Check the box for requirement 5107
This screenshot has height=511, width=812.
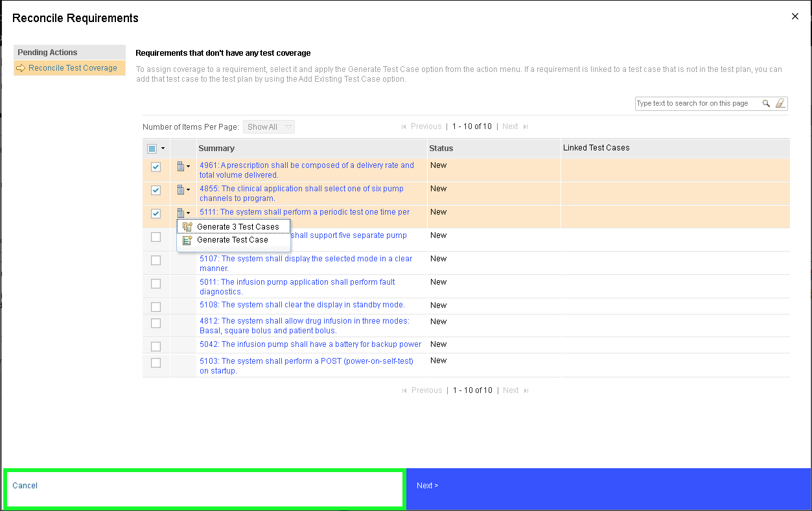click(156, 261)
